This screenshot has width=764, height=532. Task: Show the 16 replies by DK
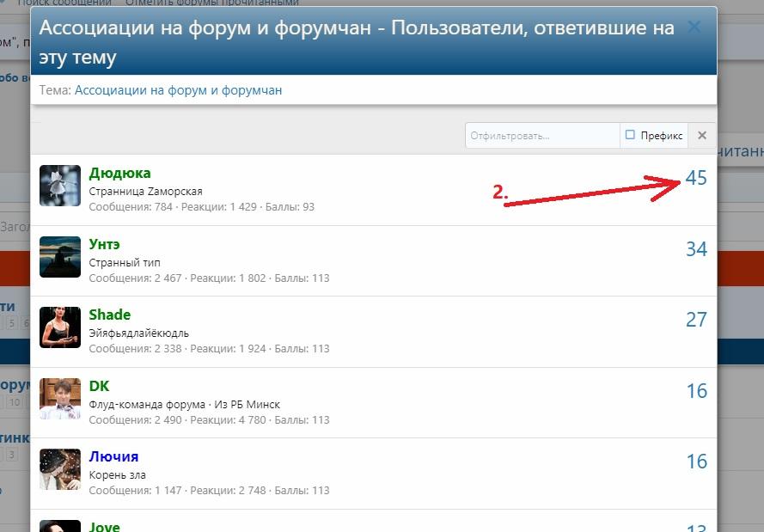tap(697, 391)
